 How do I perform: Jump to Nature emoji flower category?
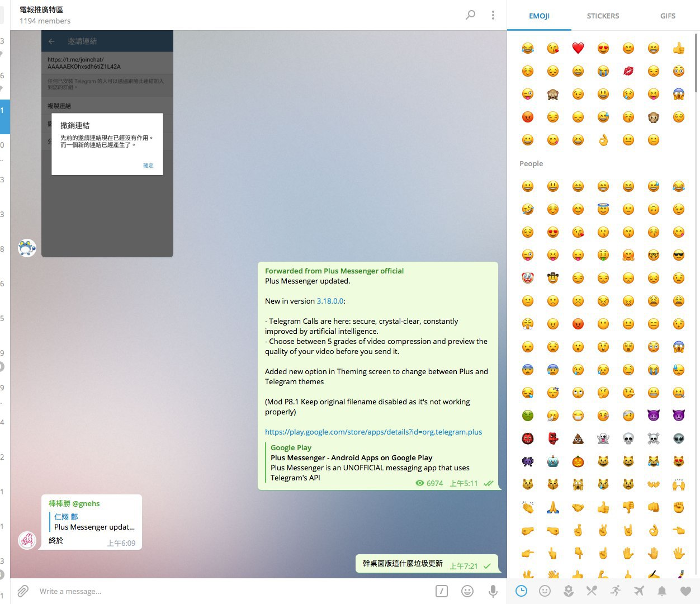click(569, 591)
